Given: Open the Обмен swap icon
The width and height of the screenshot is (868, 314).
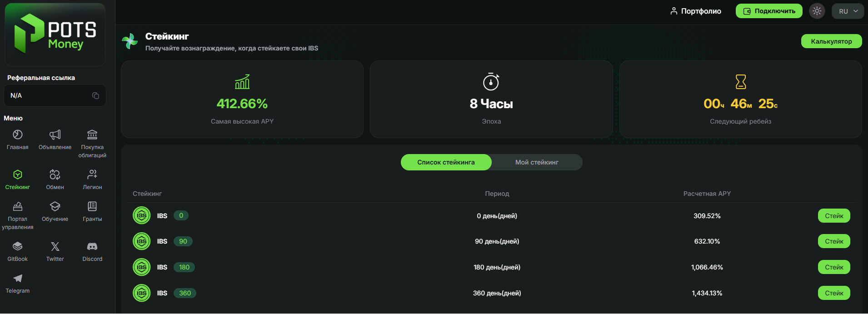Looking at the screenshot, I should (55, 174).
